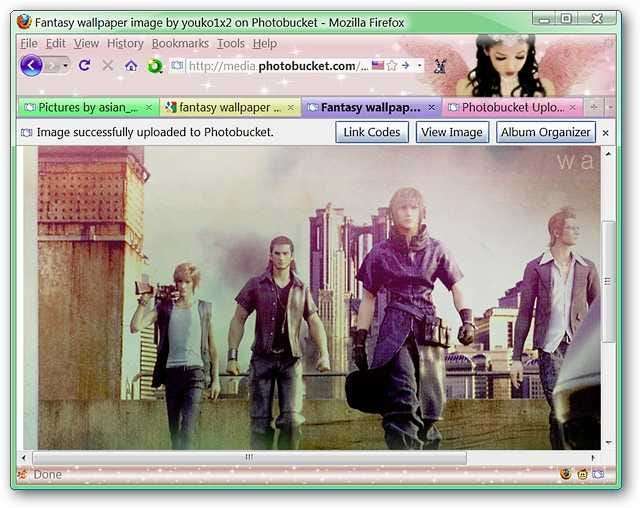Image resolution: width=640 pixels, height=508 pixels.
Task: Open the View menu
Action: 86,43
